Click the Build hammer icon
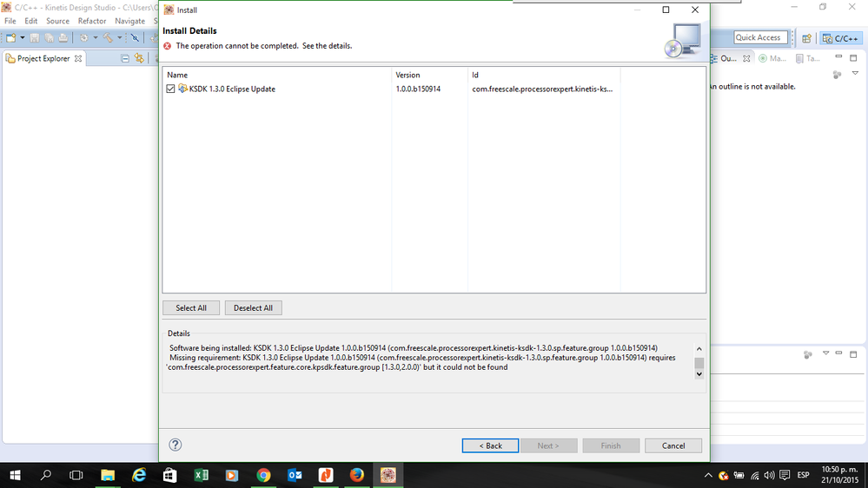The width and height of the screenshot is (868, 488). tap(108, 37)
